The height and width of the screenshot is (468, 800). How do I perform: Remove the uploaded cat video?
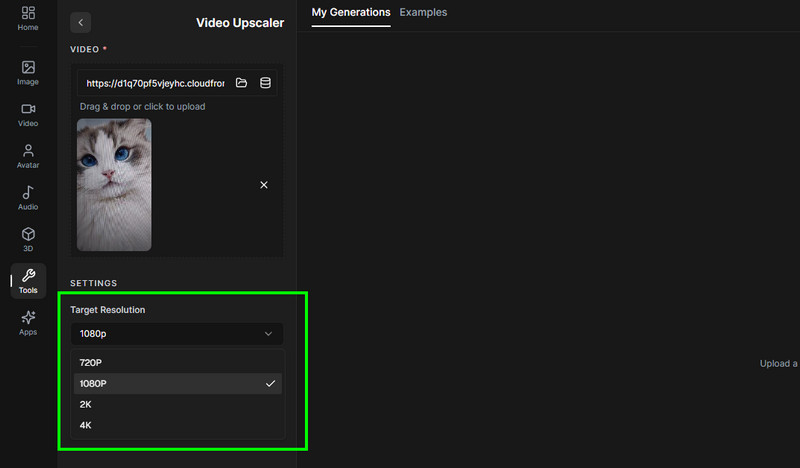click(x=264, y=185)
